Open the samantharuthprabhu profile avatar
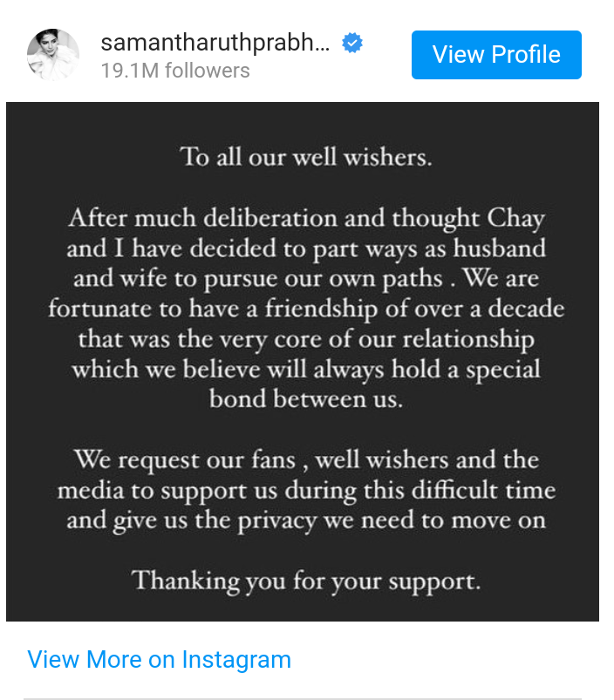The width and height of the screenshot is (614, 700). click(x=53, y=54)
